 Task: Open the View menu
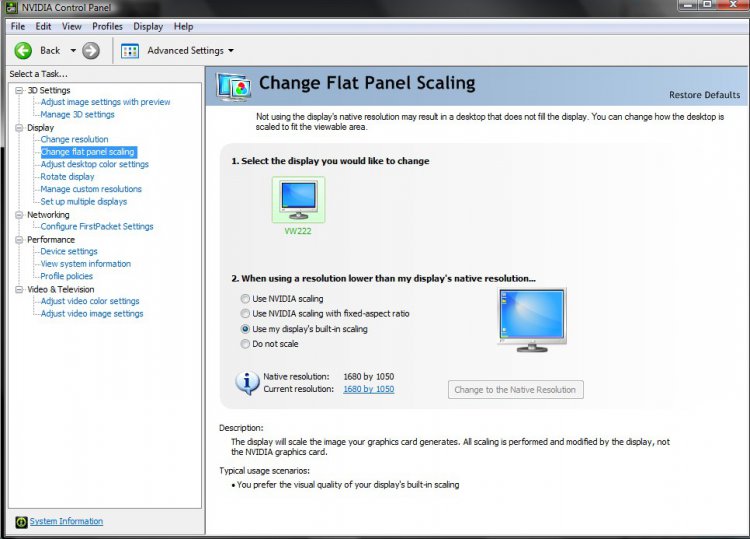72,26
